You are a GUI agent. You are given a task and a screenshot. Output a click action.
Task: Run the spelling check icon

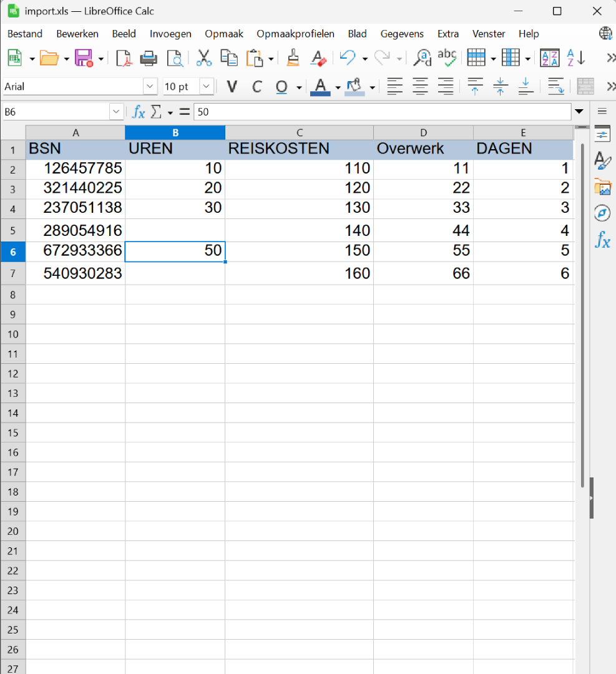(x=447, y=58)
